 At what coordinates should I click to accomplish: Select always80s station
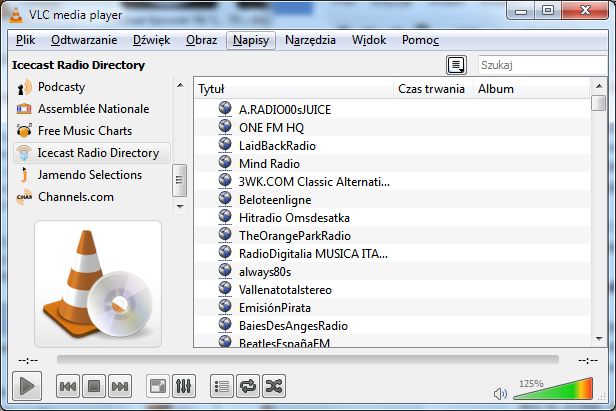392,272
